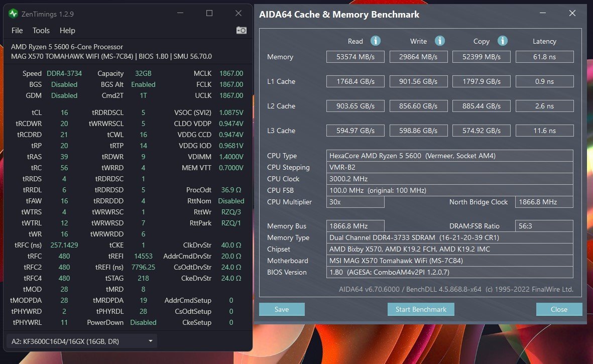Maximize the ZenTimings window
593x364 pixels.
click(209, 13)
